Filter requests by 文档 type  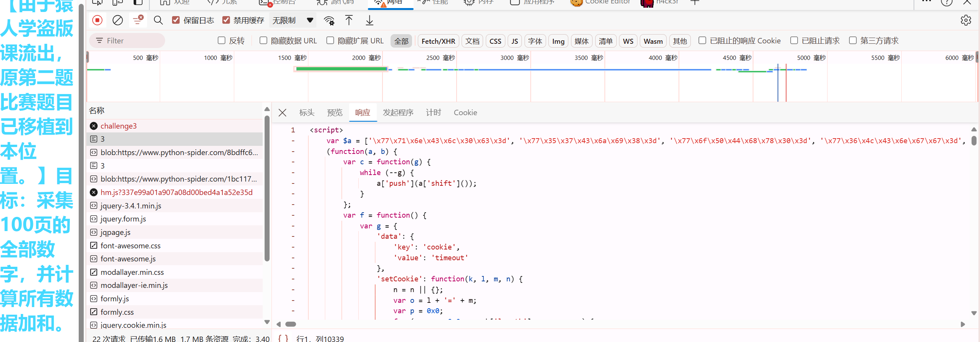tap(472, 41)
